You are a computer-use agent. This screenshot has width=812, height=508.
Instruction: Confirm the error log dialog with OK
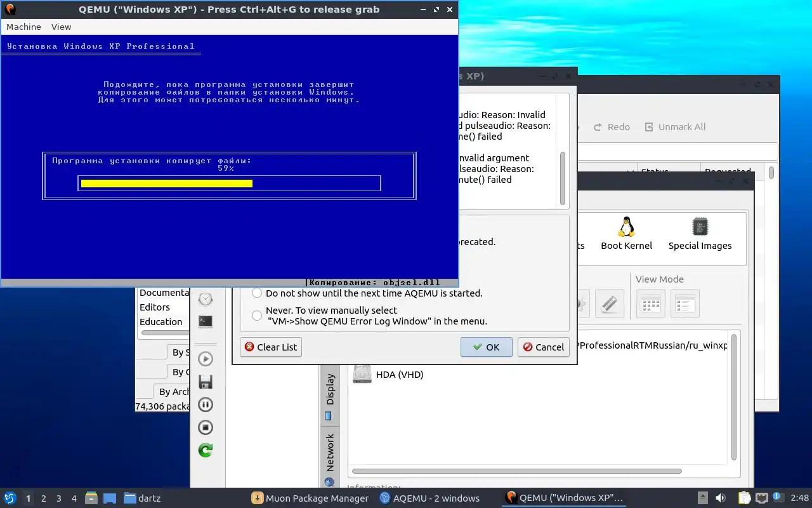coord(487,347)
